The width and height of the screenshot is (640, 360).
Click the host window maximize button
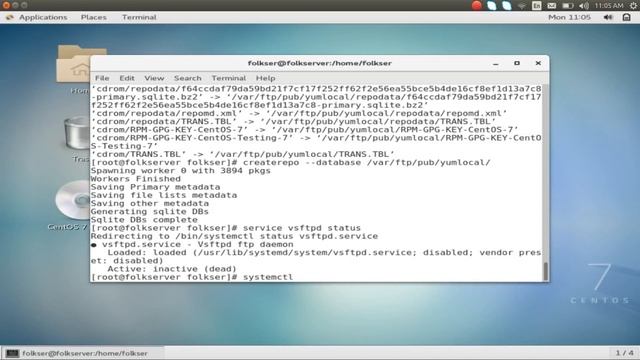(x=24, y=5)
